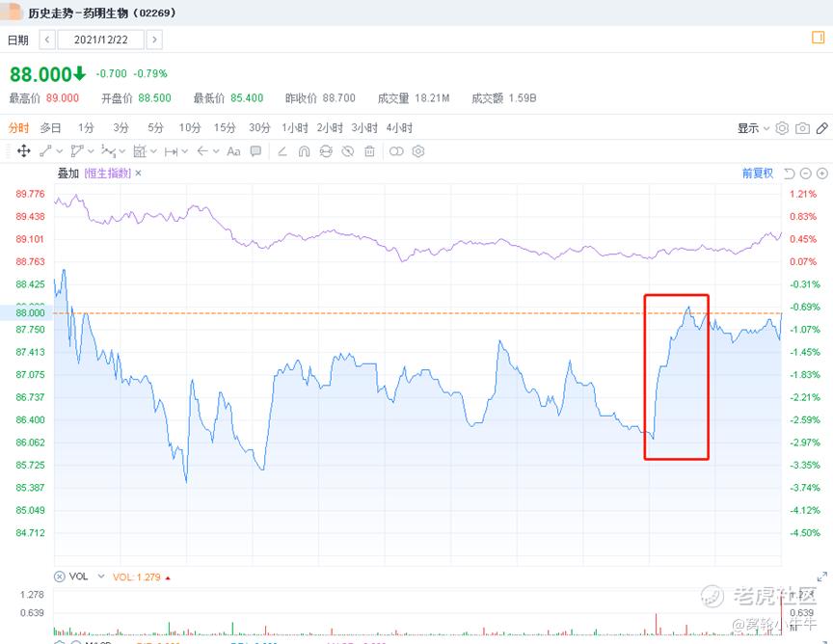Viewport: 833px width, 644px height.
Task: Close the VOL indicator panel
Action: [60, 577]
